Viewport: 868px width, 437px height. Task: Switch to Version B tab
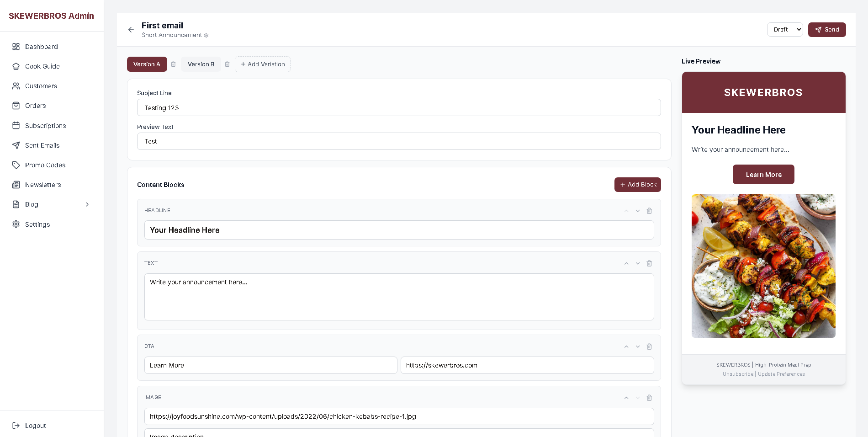click(201, 64)
